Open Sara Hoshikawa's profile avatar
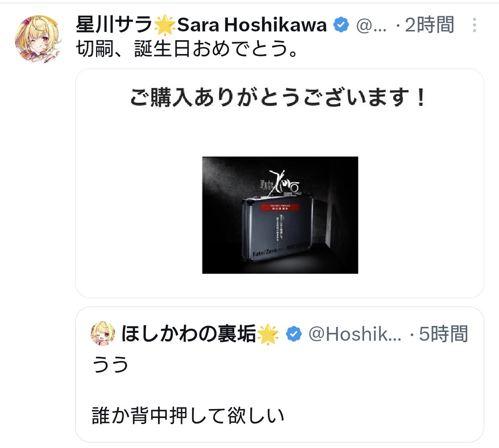Image resolution: width=499 pixels, height=448 pixels. 38,39
